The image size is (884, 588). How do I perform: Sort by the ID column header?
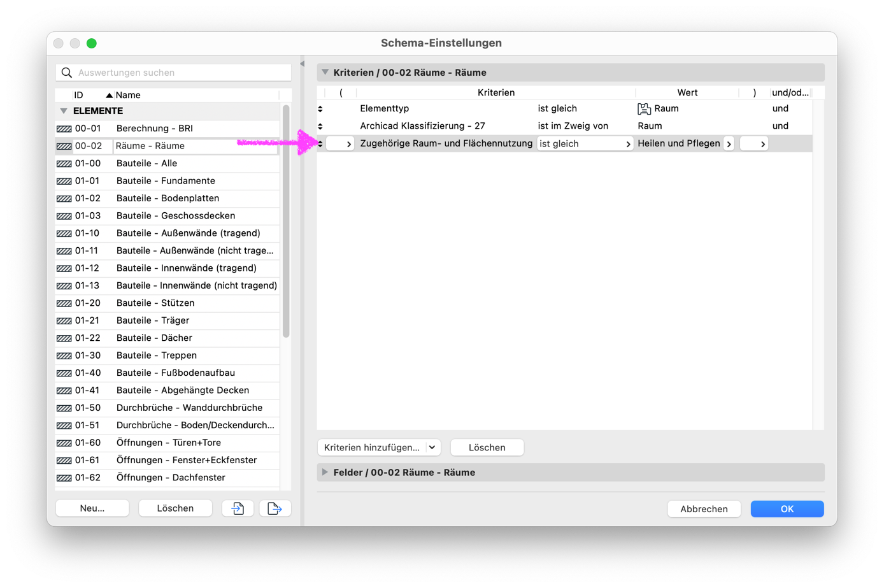pos(78,96)
